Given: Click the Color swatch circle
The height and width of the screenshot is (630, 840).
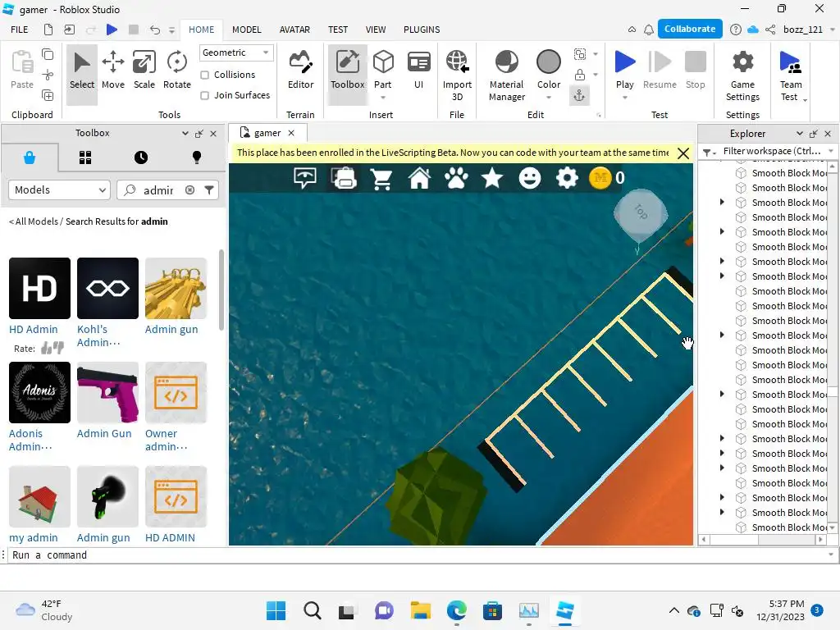Looking at the screenshot, I should pyautogui.click(x=549, y=62).
